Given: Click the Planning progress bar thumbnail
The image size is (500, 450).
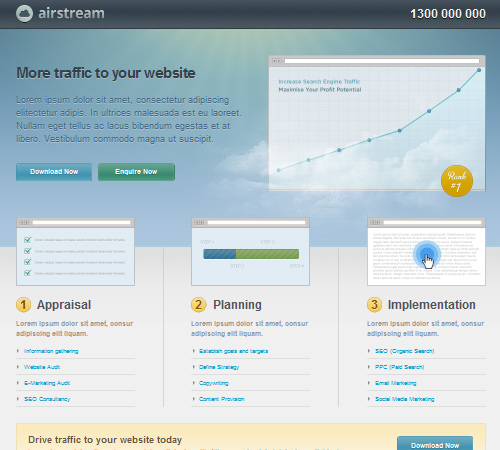Looking at the screenshot, I should 250,252.
